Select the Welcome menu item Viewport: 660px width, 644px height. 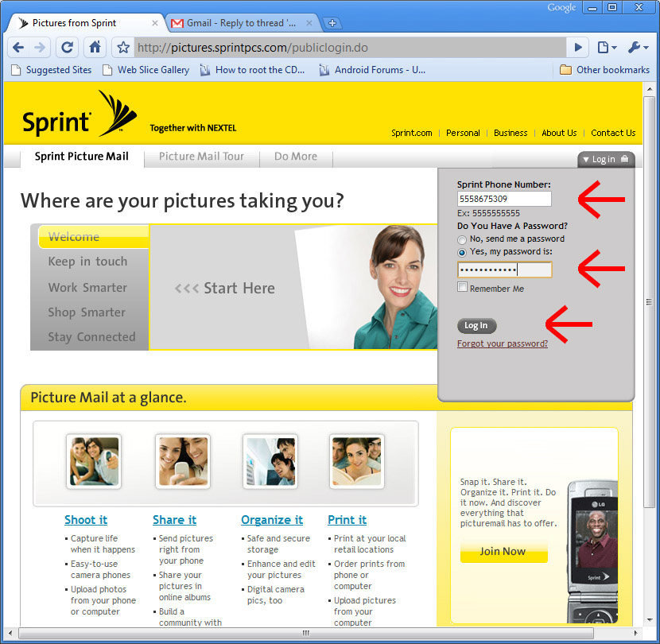coord(94,237)
